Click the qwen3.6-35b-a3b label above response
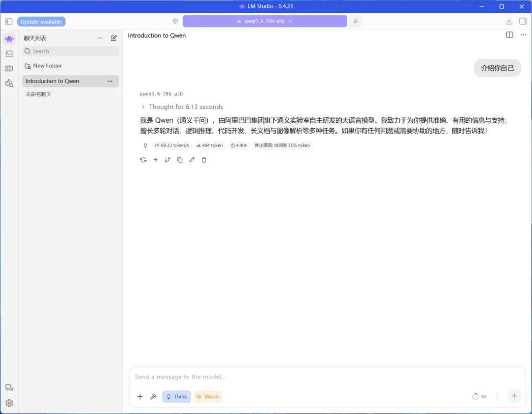Screen dimensions: 532x414 (x=161, y=94)
